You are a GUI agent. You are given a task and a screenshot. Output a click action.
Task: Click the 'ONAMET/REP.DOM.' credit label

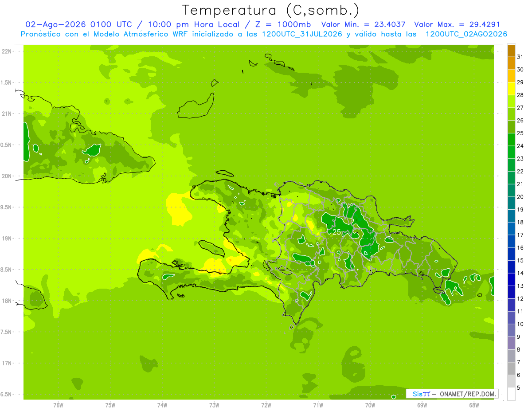click(x=468, y=394)
